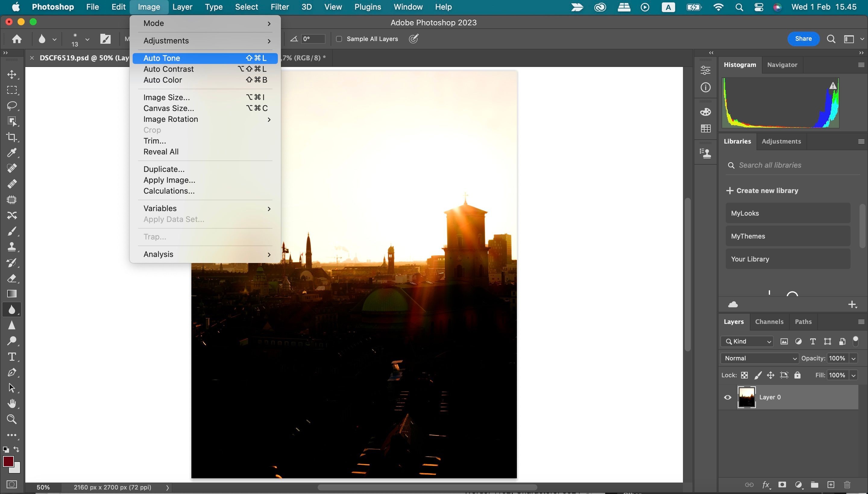Select the Dodge tool
868x494 pixels.
coord(12,341)
